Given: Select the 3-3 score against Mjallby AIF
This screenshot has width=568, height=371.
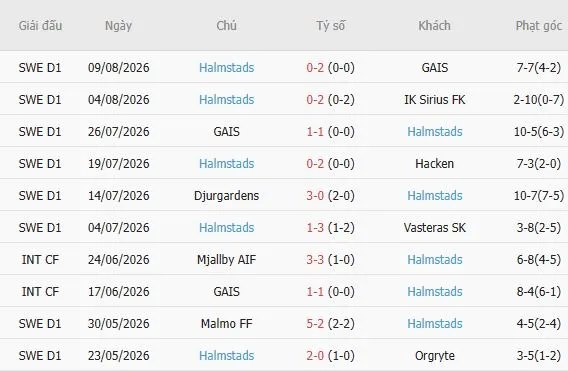Looking at the screenshot, I should [x=315, y=260].
